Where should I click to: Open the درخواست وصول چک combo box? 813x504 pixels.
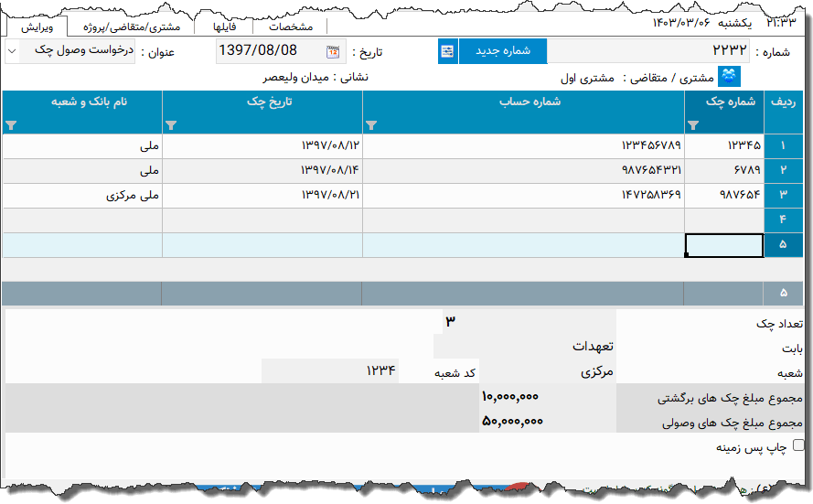tap(70, 51)
